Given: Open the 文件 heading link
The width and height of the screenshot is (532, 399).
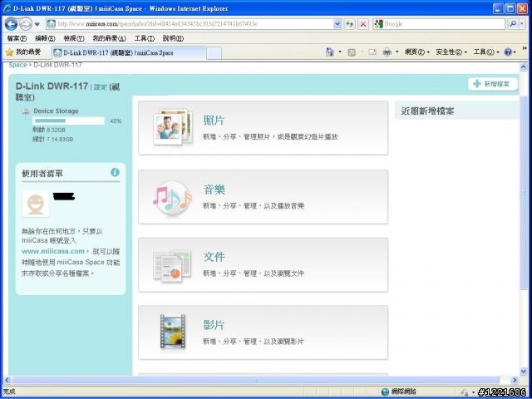Looking at the screenshot, I should point(214,257).
